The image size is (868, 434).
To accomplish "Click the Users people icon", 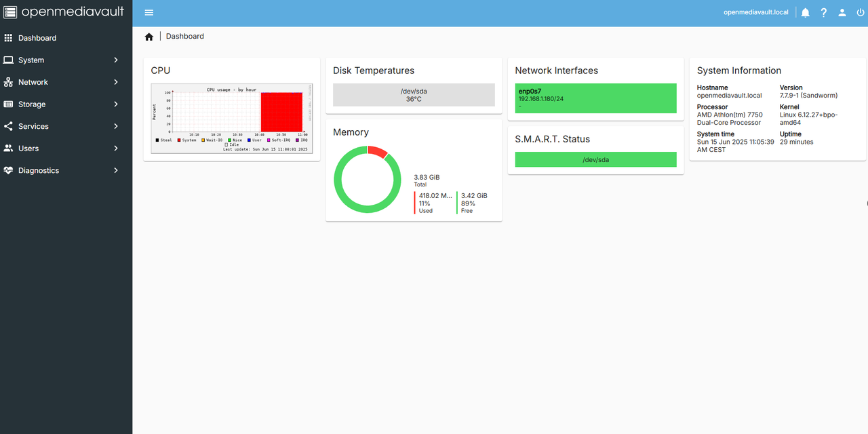I will [8, 148].
